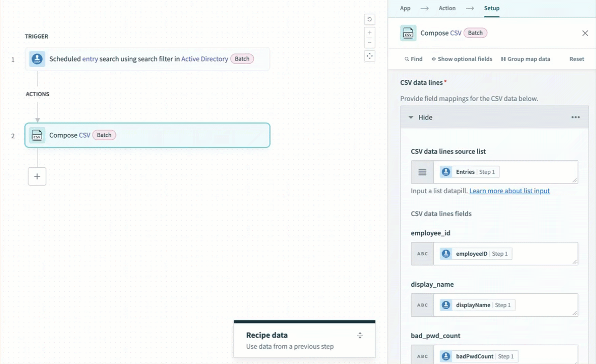
Task: Click the Reset button
Action: pyautogui.click(x=576, y=59)
